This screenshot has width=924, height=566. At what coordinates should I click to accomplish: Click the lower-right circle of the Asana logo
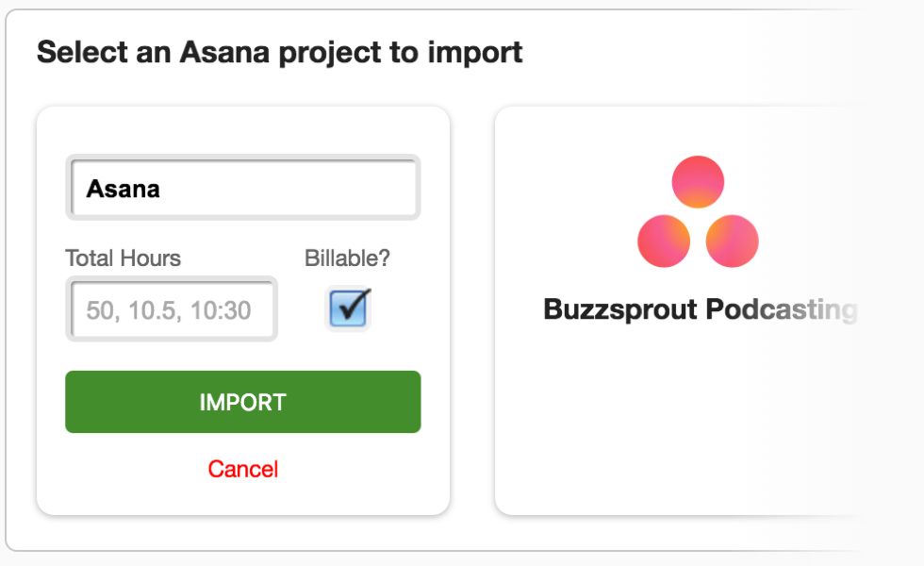coord(732,241)
